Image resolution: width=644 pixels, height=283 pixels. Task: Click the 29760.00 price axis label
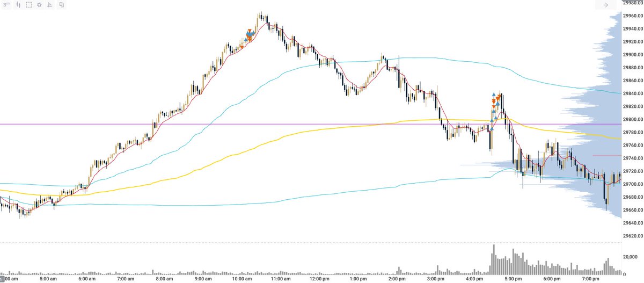click(x=632, y=146)
